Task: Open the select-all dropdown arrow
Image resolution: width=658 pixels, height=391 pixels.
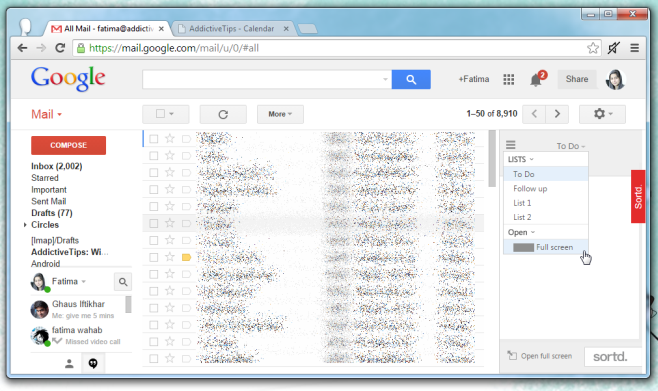Action: coord(171,114)
